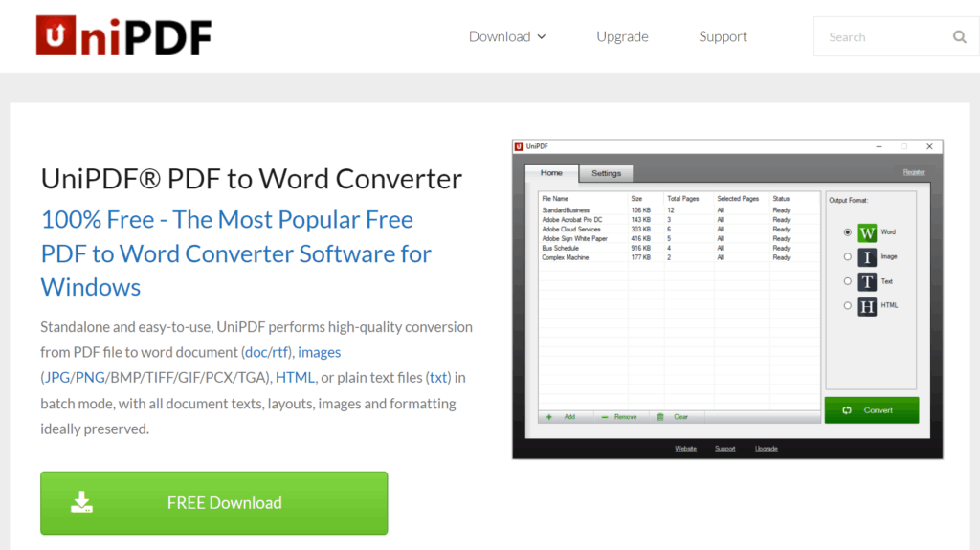Image resolution: width=980 pixels, height=550 pixels.
Task: Select the Image radio button
Action: (x=848, y=257)
